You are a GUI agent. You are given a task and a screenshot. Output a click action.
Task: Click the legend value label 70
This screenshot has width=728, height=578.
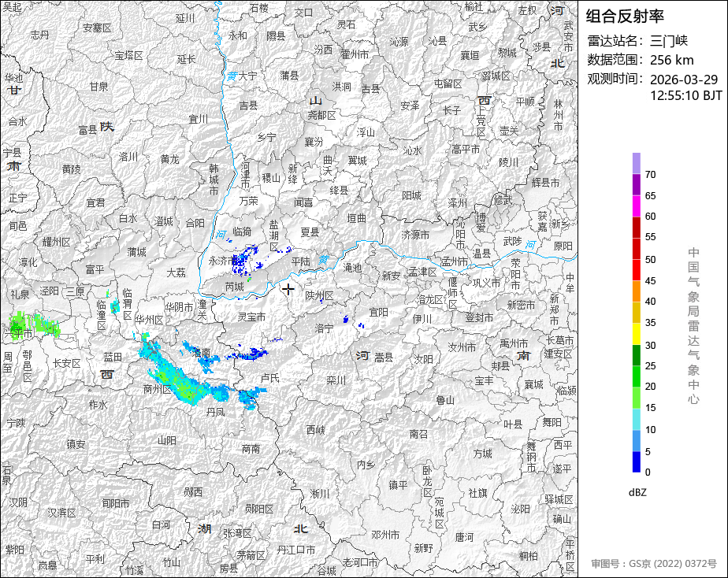pos(650,174)
